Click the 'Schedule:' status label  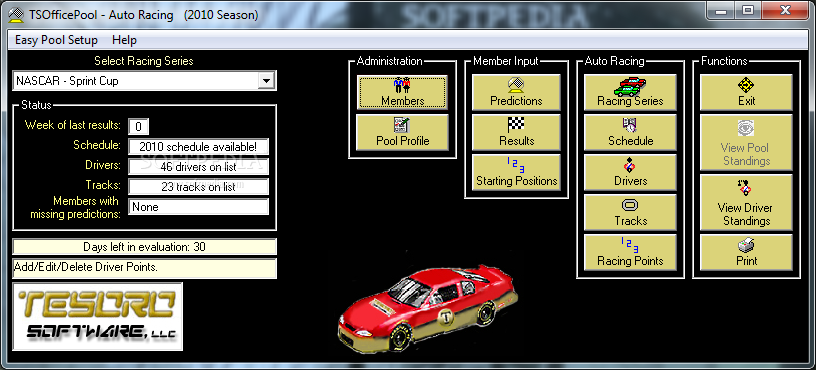[97, 145]
